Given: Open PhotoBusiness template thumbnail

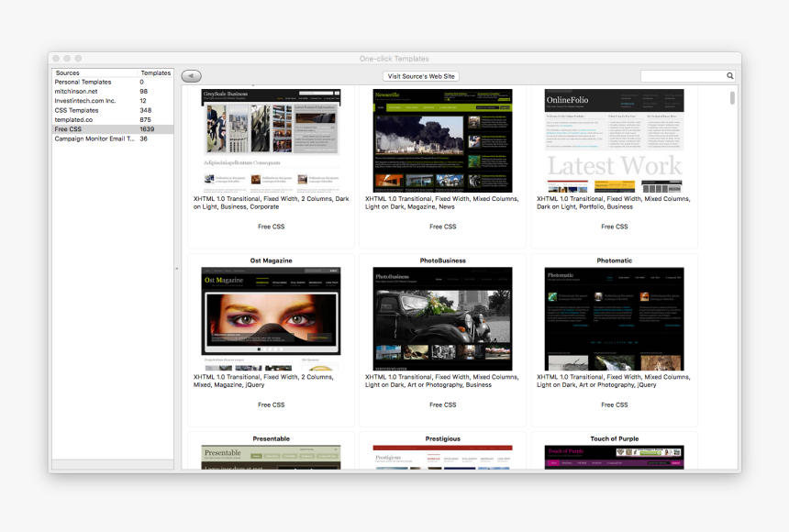Looking at the screenshot, I should pyautogui.click(x=442, y=318).
